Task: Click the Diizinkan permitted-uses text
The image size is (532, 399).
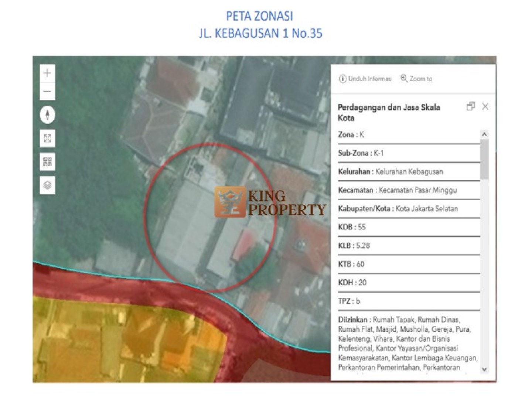Action: [408, 343]
